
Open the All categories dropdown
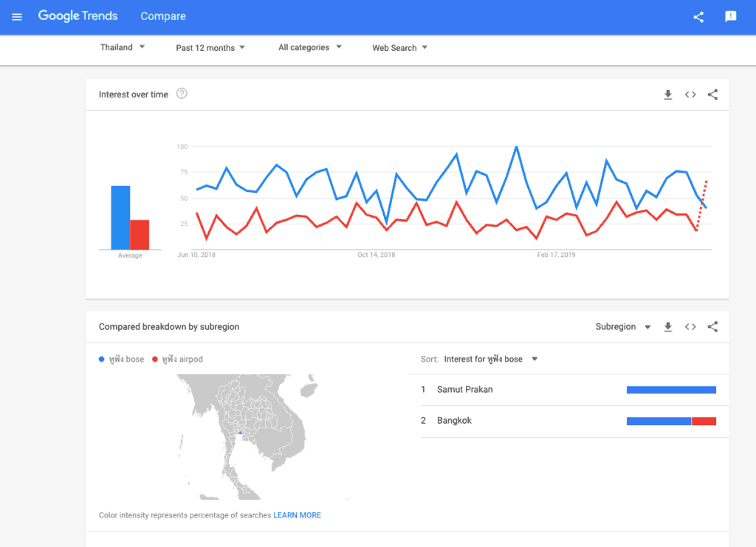310,47
